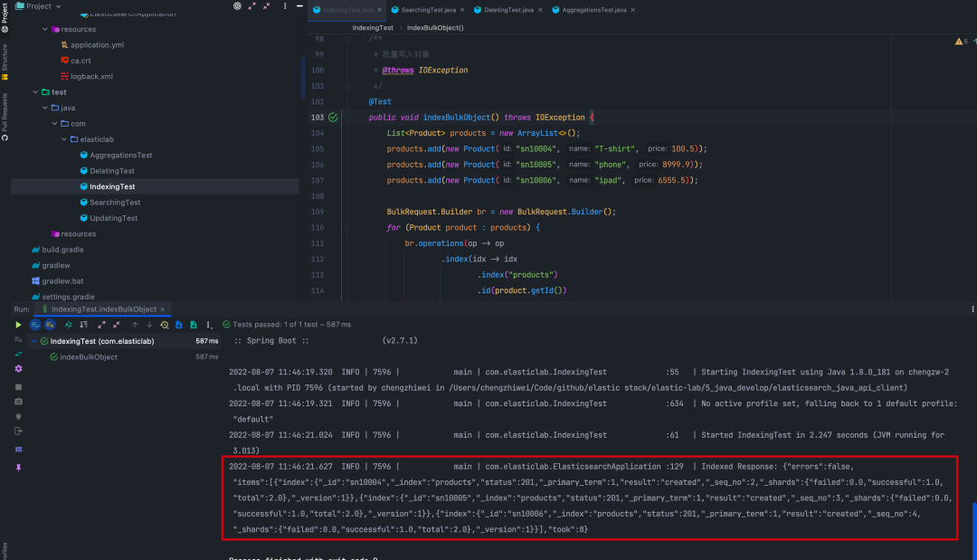Screen dimensions: 977x560
Task: Collapse the test folder in project tree
Action: click(35, 92)
